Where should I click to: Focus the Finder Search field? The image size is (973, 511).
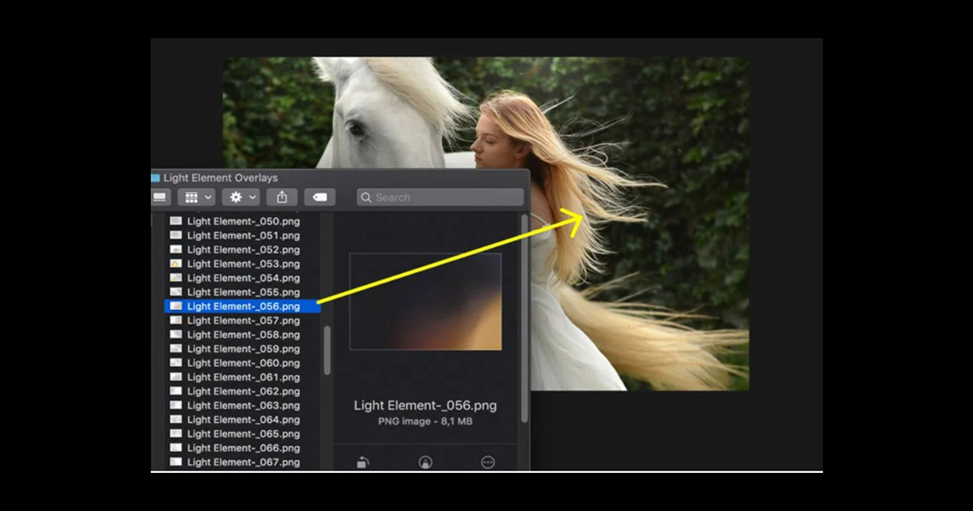click(x=440, y=197)
